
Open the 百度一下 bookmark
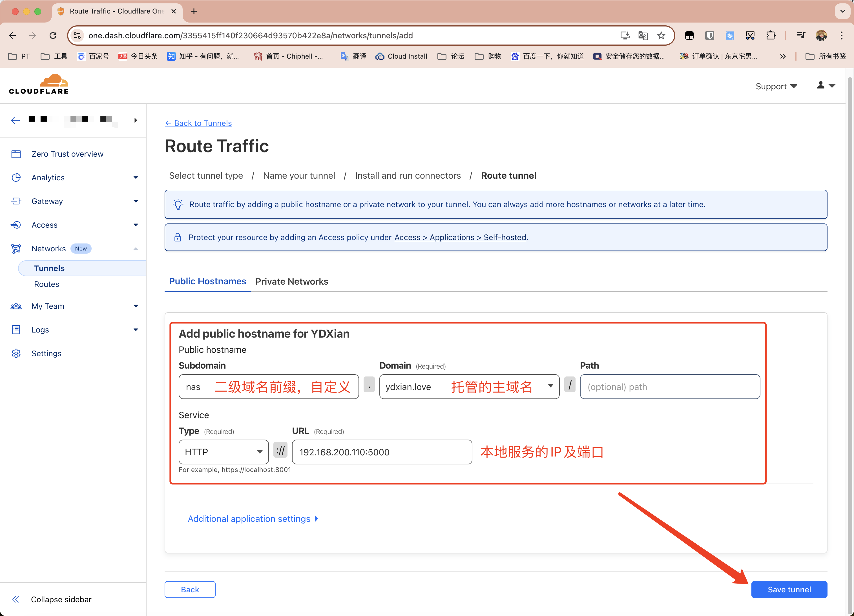[x=547, y=56]
